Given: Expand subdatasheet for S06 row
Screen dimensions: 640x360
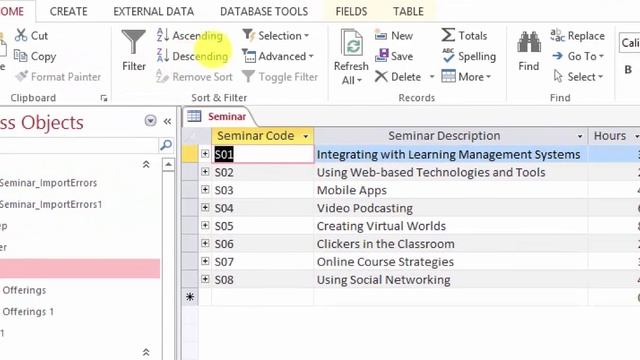Looking at the screenshot, I should [205, 243].
